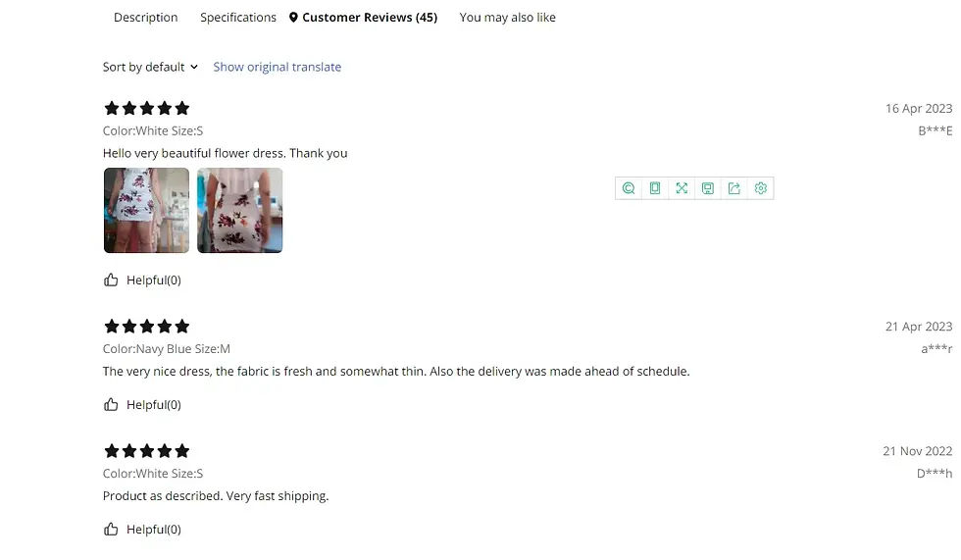This screenshot has height=560, width=961.
Task: Select the Customer Reviews (45) tab
Action: [370, 18]
